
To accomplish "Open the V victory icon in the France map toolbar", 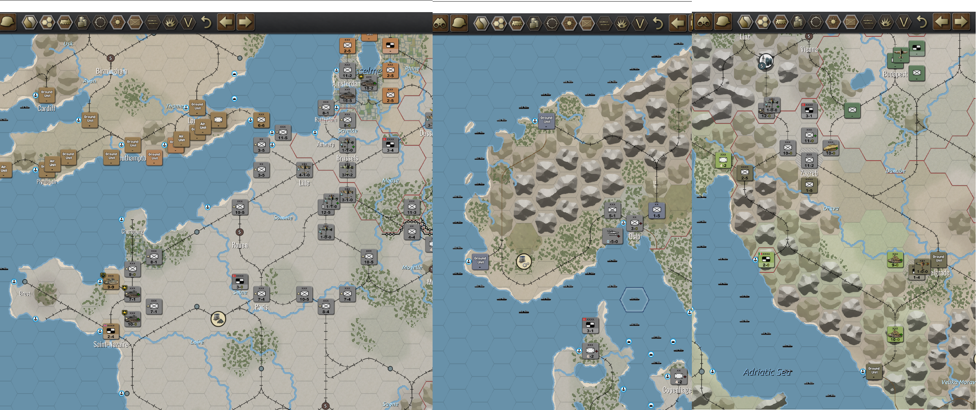I will (188, 22).
